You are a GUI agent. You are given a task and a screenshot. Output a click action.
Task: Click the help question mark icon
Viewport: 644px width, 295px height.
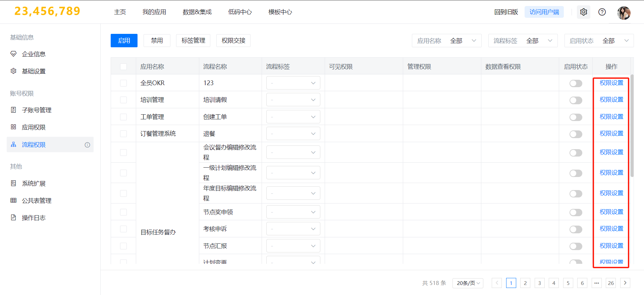point(602,12)
